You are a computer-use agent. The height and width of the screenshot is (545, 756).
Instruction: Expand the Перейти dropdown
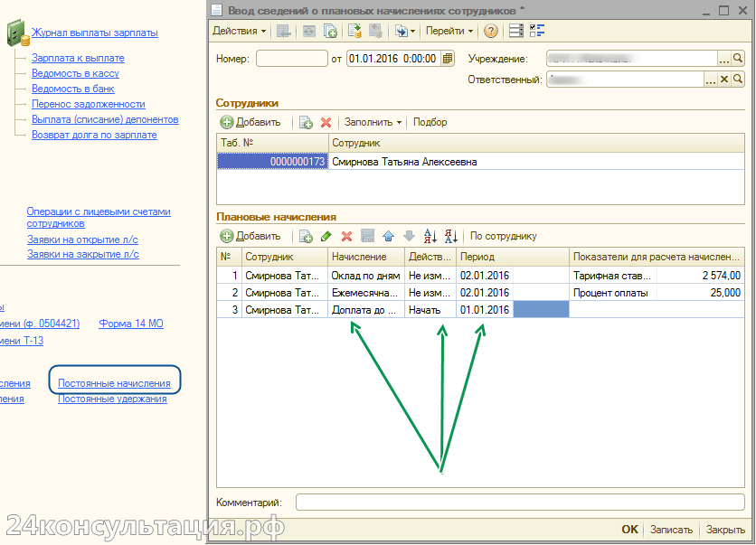(449, 31)
